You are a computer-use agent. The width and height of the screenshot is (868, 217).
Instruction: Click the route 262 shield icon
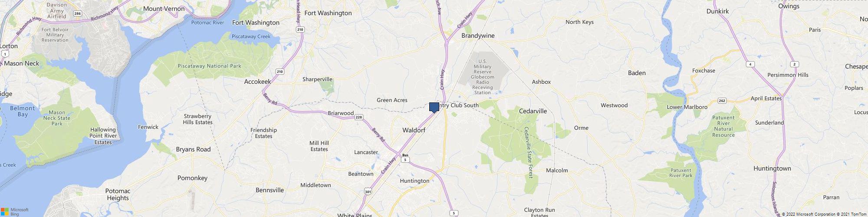pyautogui.click(x=722, y=101)
